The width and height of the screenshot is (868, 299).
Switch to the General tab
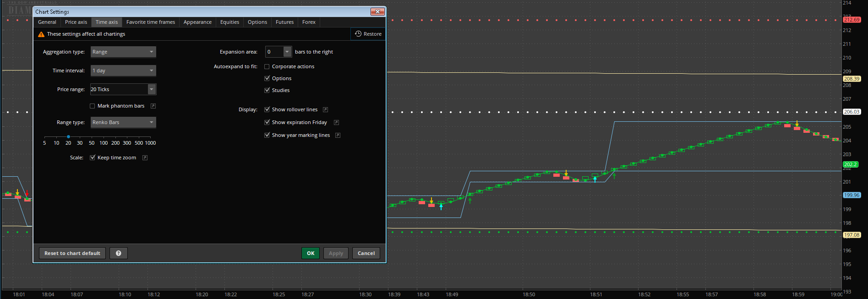coord(47,22)
